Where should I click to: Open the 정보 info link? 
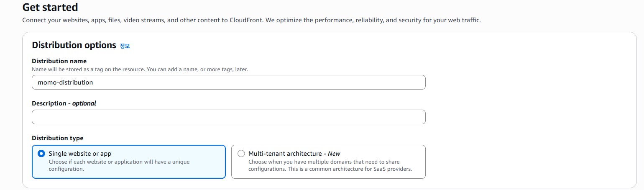click(125, 46)
